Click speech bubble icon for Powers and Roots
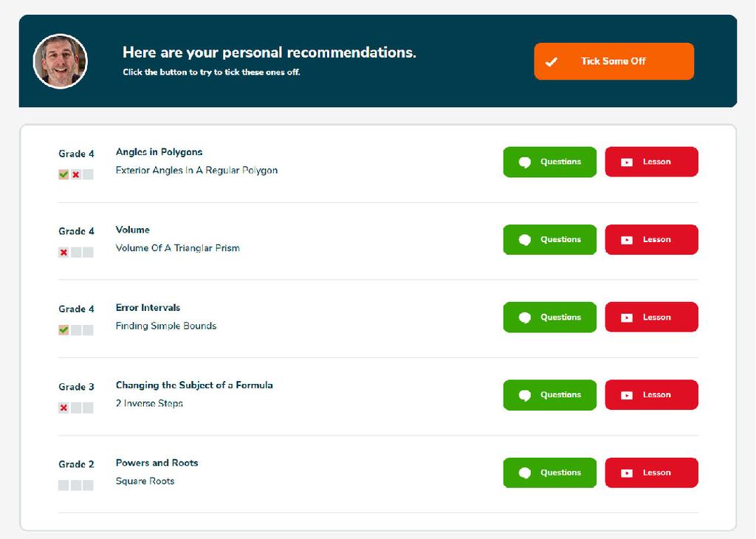The height and width of the screenshot is (539, 756). (x=525, y=473)
